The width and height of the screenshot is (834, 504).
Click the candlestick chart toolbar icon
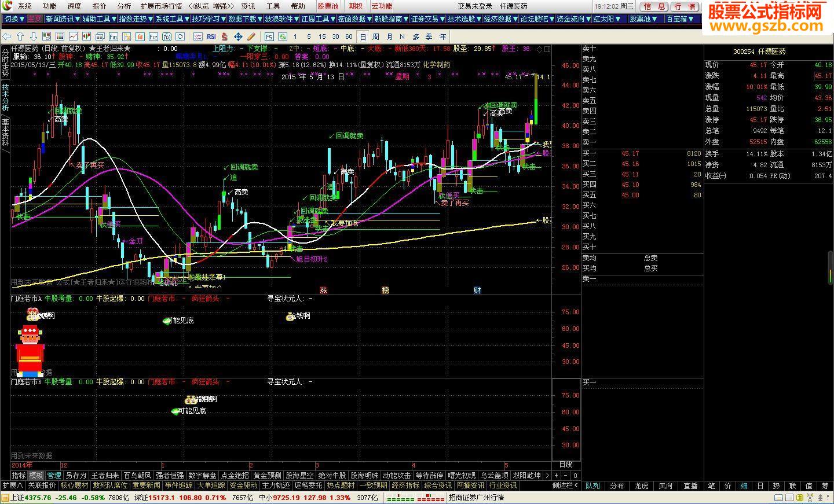[x=87, y=36]
